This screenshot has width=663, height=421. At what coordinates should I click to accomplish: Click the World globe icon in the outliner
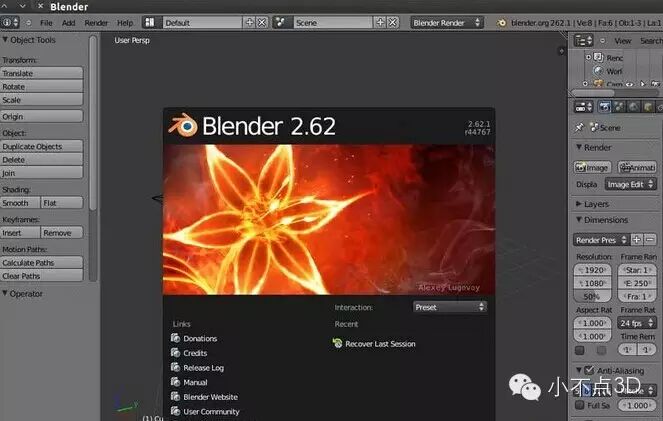[598, 71]
